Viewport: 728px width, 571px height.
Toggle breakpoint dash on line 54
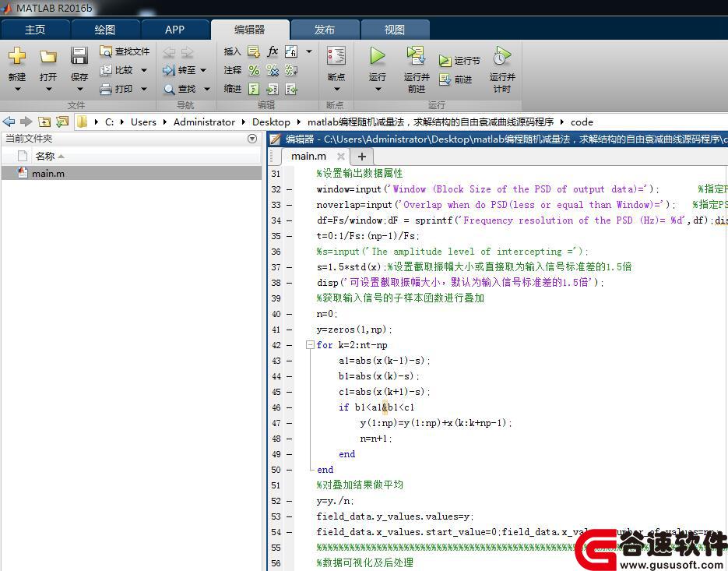[x=289, y=532]
